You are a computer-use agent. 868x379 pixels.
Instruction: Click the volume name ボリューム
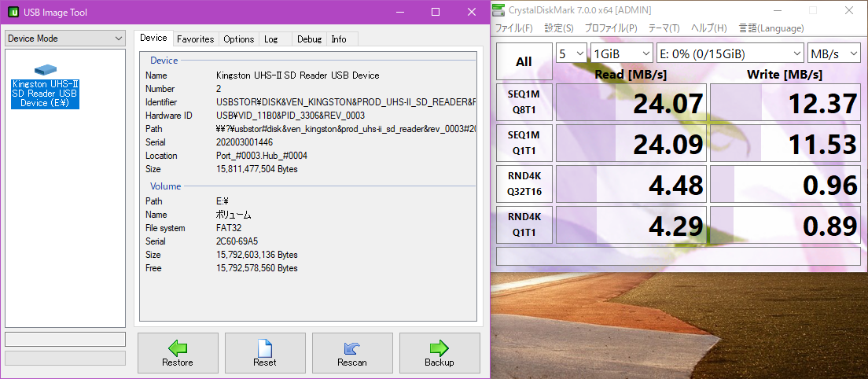pyautogui.click(x=234, y=215)
